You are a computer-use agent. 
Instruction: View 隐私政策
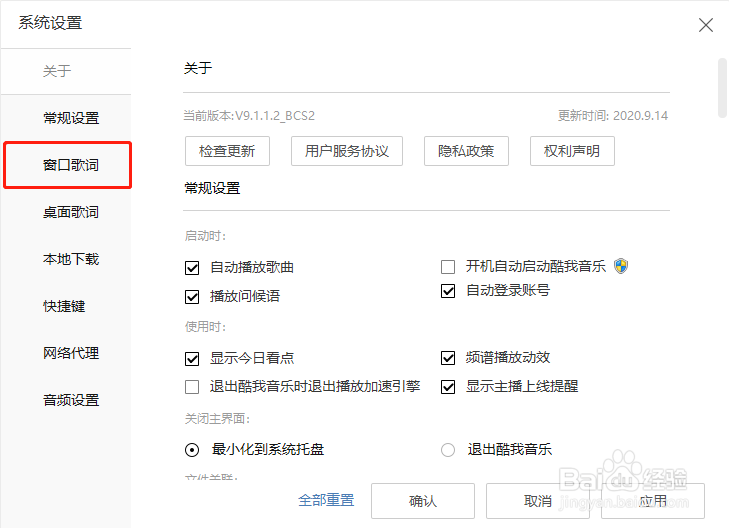(466, 151)
